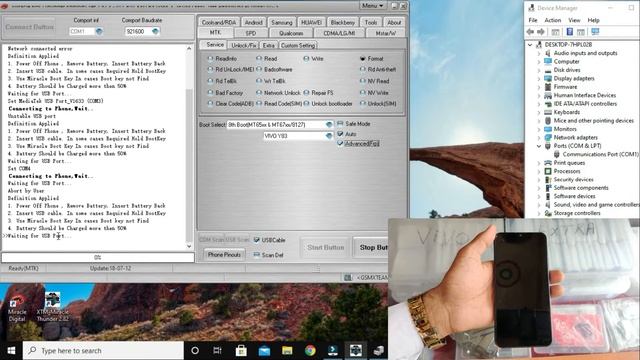Open View menu in Device Manager

(x=574, y=20)
